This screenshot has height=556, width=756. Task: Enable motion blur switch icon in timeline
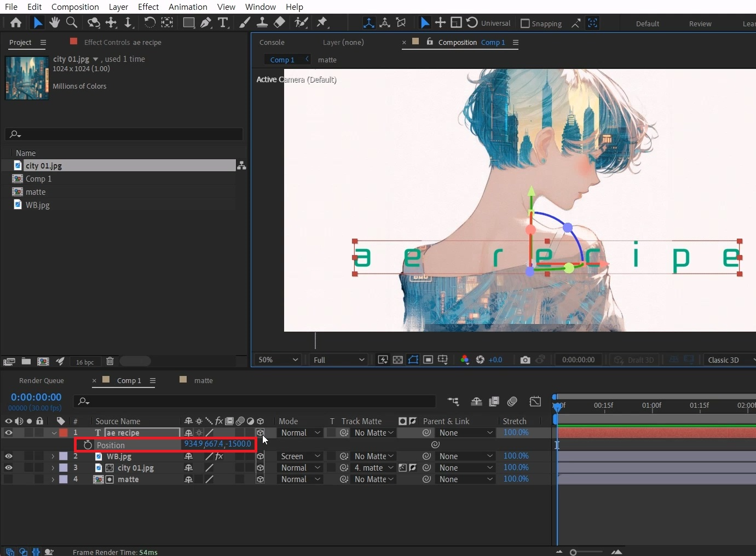click(512, 402)
